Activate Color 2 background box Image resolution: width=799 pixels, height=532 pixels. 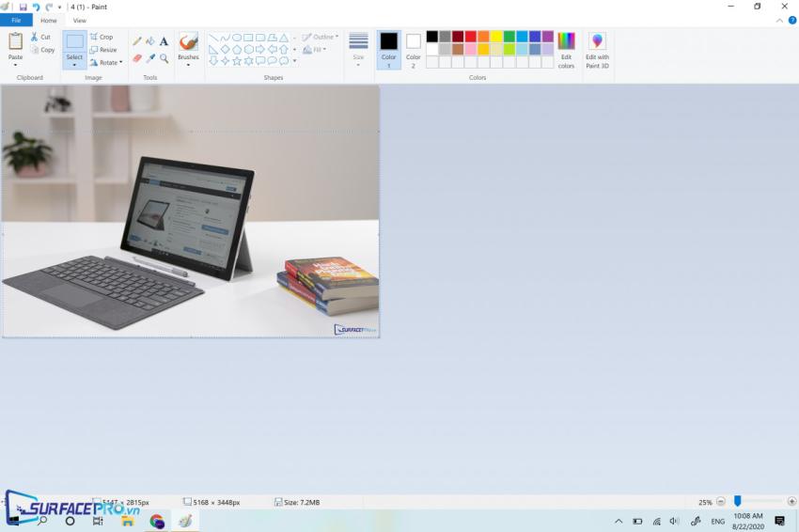point(414,50)
